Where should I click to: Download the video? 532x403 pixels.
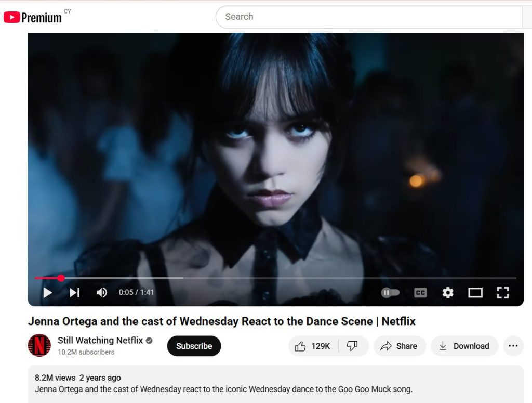[x=464, y=346]
